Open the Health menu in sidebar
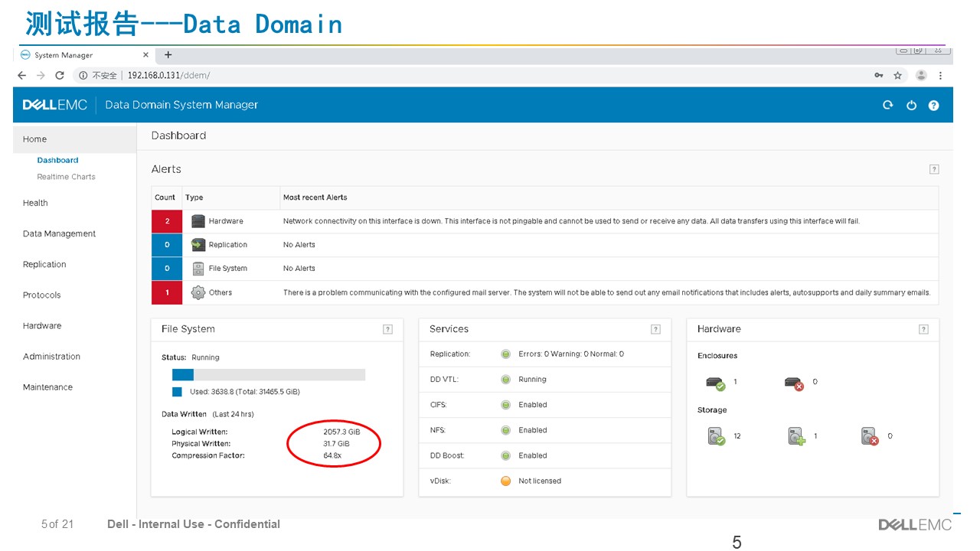Screen dimensions: 980x551 pyautogui.click(x=35, y=203)
